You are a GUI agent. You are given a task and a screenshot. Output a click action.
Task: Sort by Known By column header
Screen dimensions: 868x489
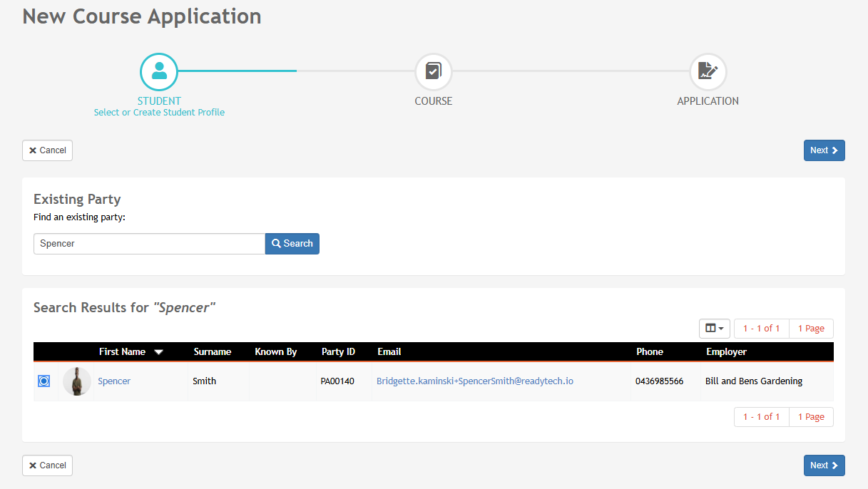[276, 352]
